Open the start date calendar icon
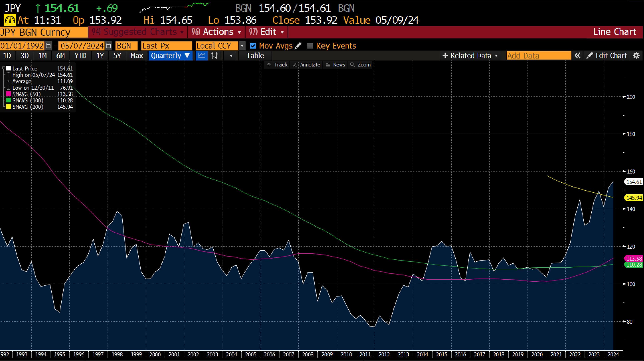644x361 pixels. [48, 46]
